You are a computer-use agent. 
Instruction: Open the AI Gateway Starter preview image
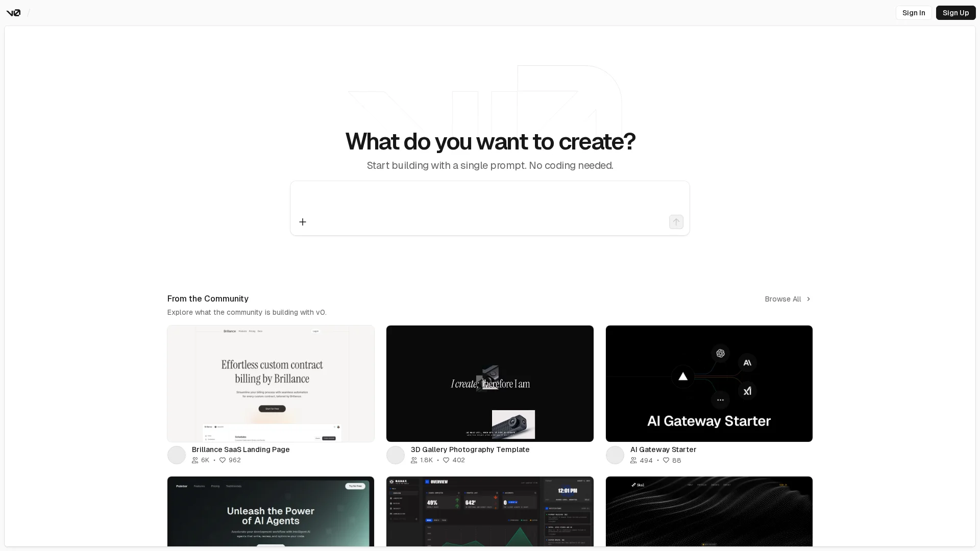click(x=709, y=384)
